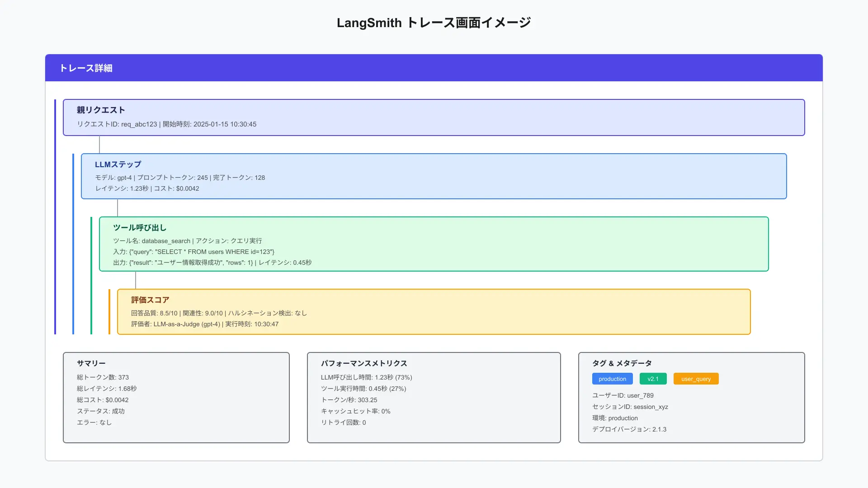
Task: Click 総レイテンシ: 1.68秒
Action: pyautogui.click(x=107, y=389)
